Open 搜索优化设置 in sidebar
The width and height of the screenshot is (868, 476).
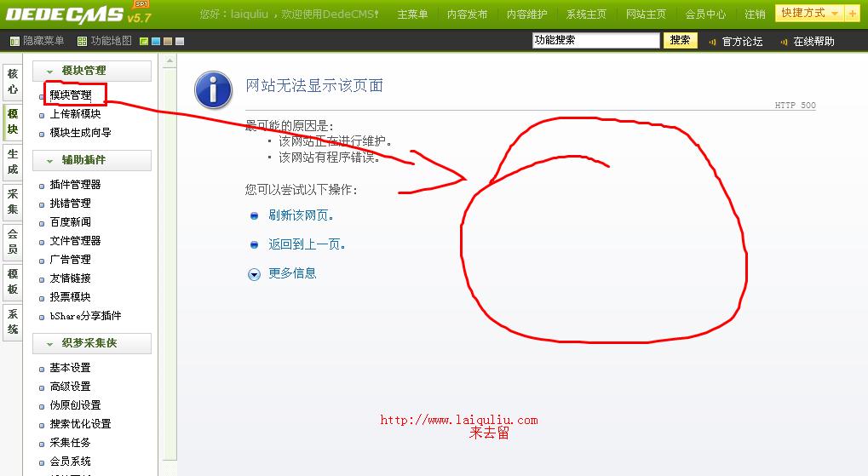(x=80, y=424)
